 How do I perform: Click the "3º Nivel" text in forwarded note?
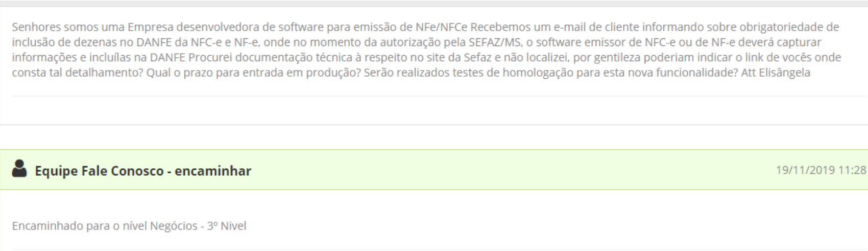pyautogui.click(x=226, y=225)
